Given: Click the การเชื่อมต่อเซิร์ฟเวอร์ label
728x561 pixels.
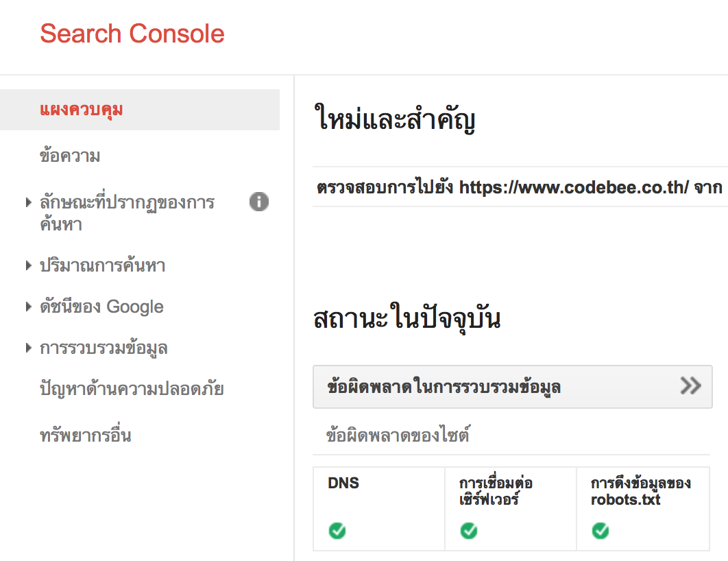Looking at the screenshot, I should [x=496, y=491].
